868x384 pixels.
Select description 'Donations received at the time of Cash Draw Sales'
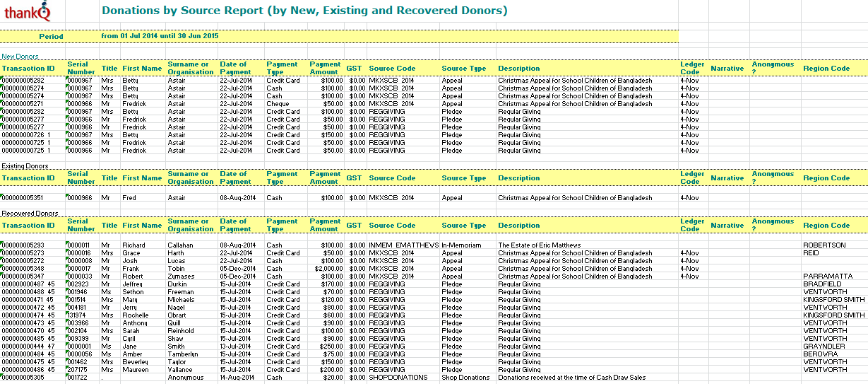pyautogui.click(x=572, y=378)
